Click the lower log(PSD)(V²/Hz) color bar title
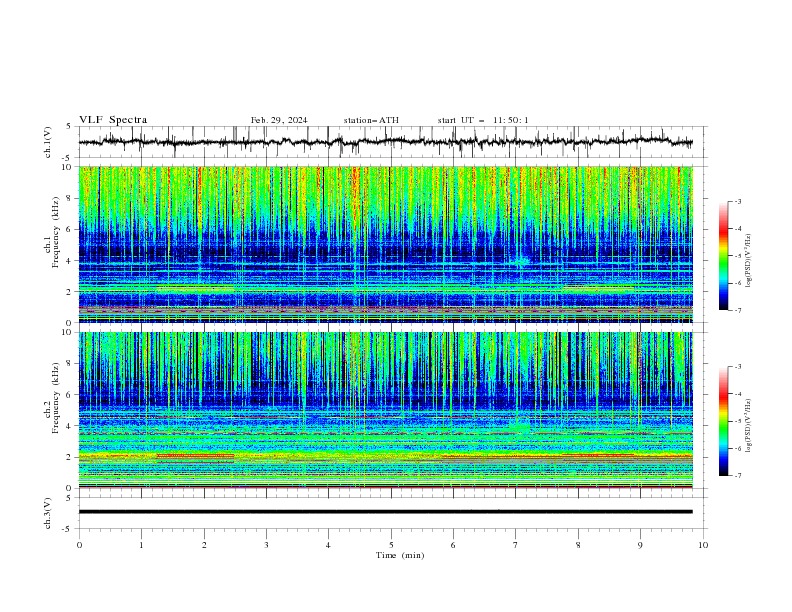This screenshot has height=612, width=792. 749,426
